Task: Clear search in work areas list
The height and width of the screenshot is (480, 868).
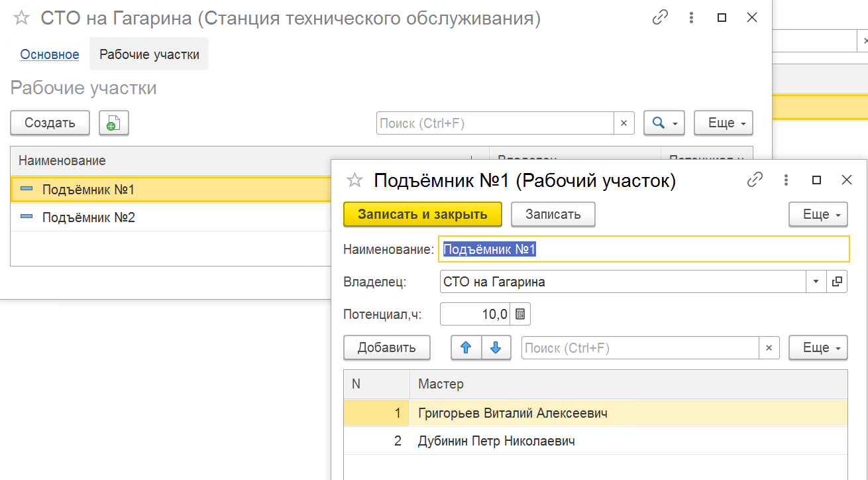Action: click(x=624, y=123)
